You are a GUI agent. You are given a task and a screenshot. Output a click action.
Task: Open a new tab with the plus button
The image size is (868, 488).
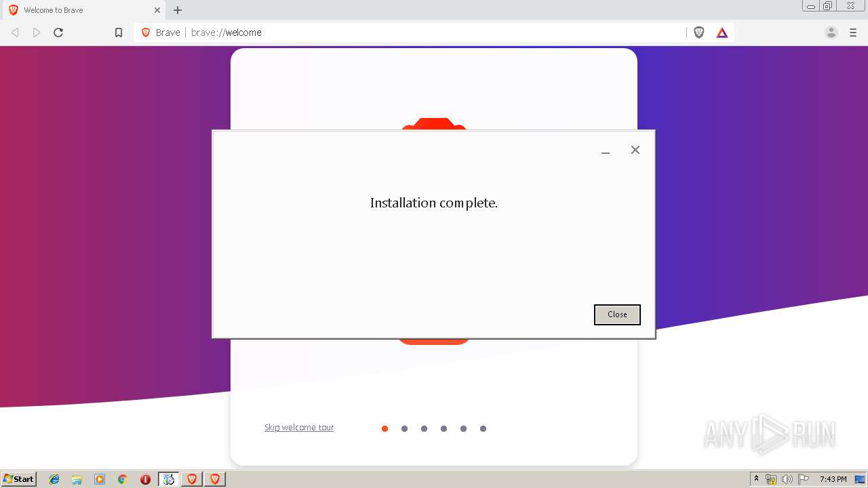[178, 10]
